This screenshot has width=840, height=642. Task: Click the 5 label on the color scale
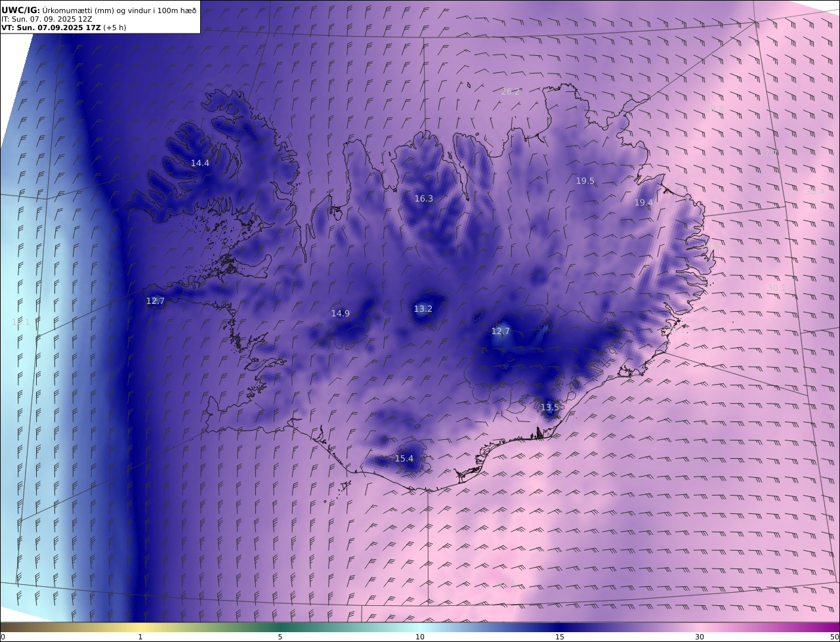[280, 637]
